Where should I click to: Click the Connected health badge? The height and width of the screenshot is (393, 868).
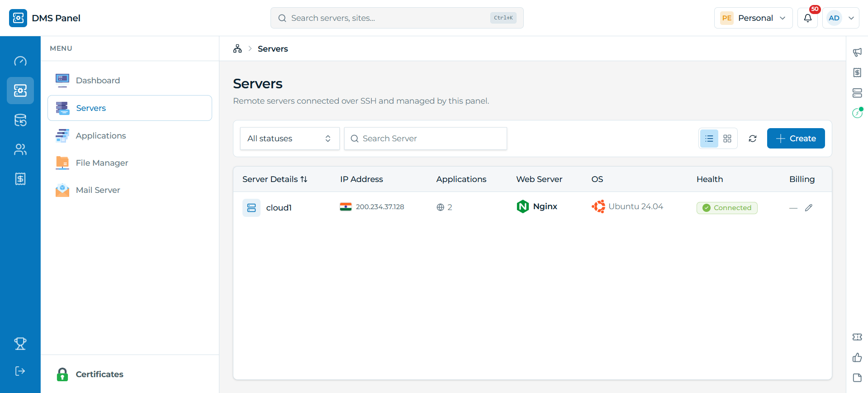(x=727, y=208)
